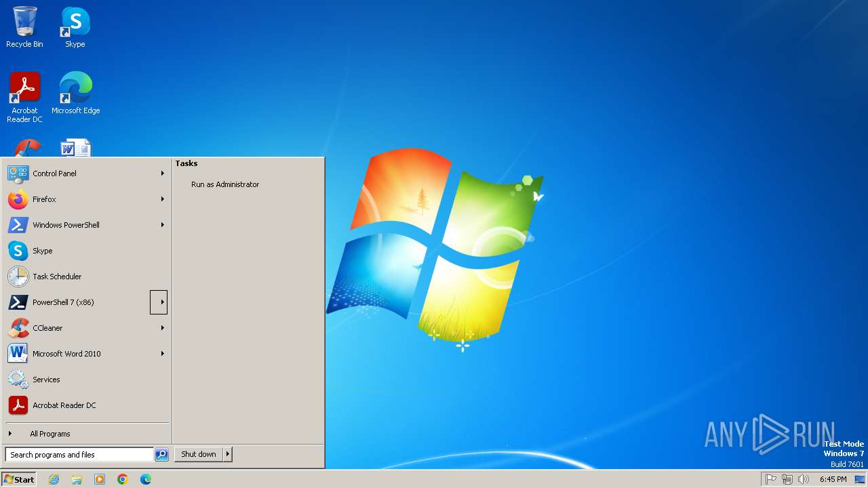Click the search magnifier button
The width and height of the screenshot is (868, 488).
[x=161, y=455]
